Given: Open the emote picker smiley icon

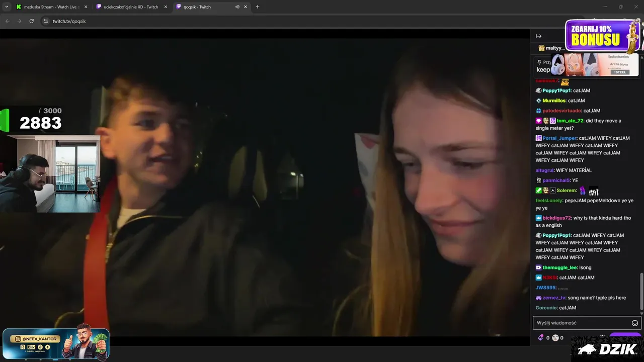Looking at the screenshot, I should tap(634, 323).
